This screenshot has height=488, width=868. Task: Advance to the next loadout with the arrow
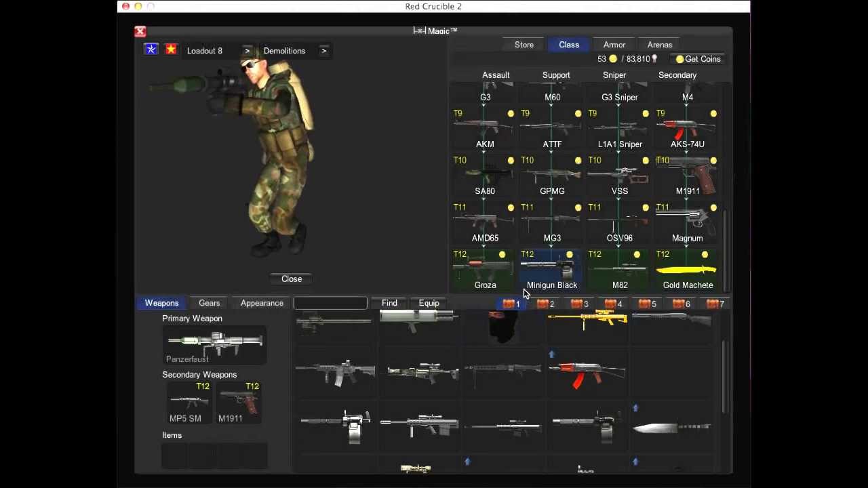[248, 51]
